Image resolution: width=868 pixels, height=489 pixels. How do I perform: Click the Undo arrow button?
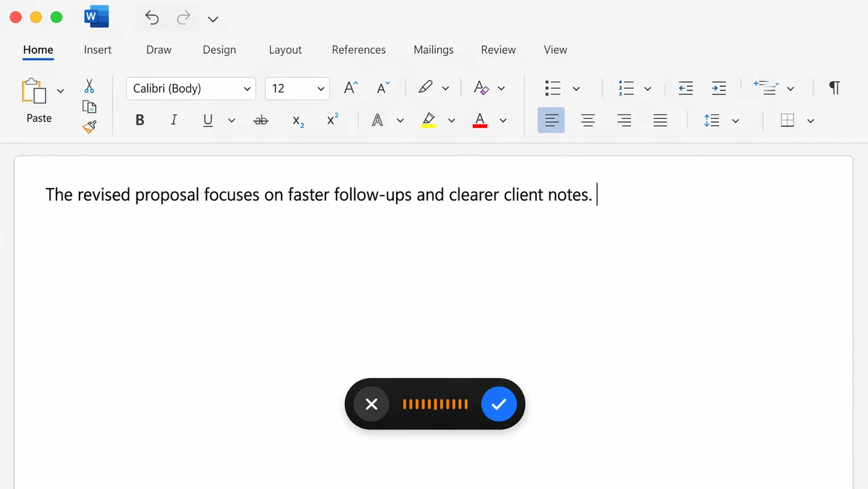[x=152, y=18]
